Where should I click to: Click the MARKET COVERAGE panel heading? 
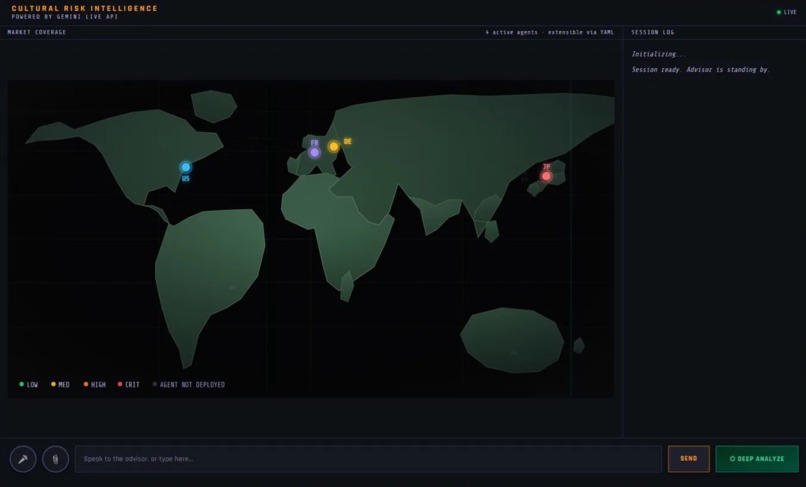pyautogui.click(x=36, y=32)
